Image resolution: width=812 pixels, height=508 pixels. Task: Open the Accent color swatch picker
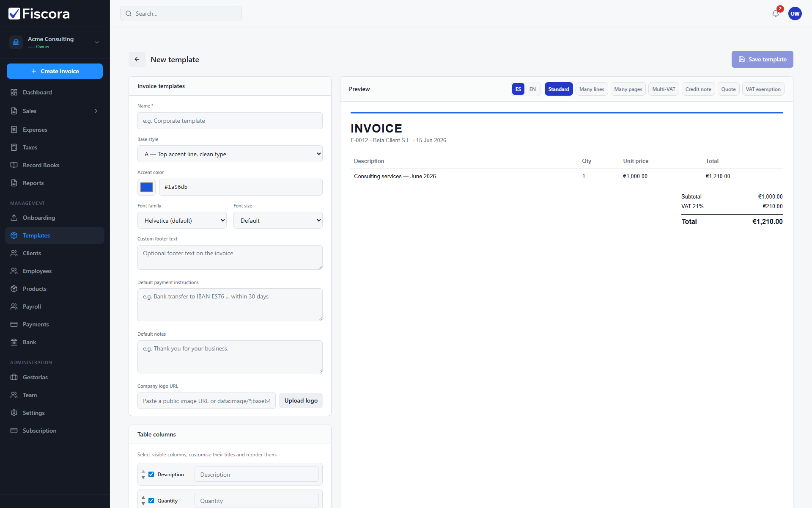(x=146, y=187)
